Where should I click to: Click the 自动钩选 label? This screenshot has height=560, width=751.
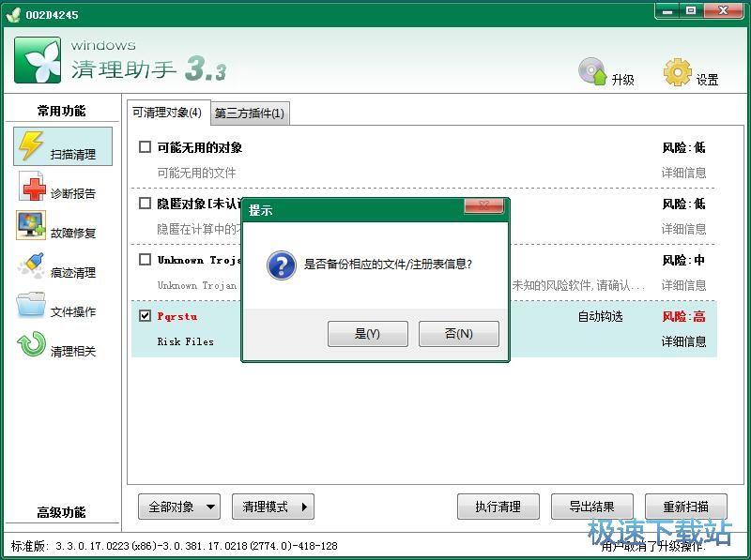coord(600,316)
